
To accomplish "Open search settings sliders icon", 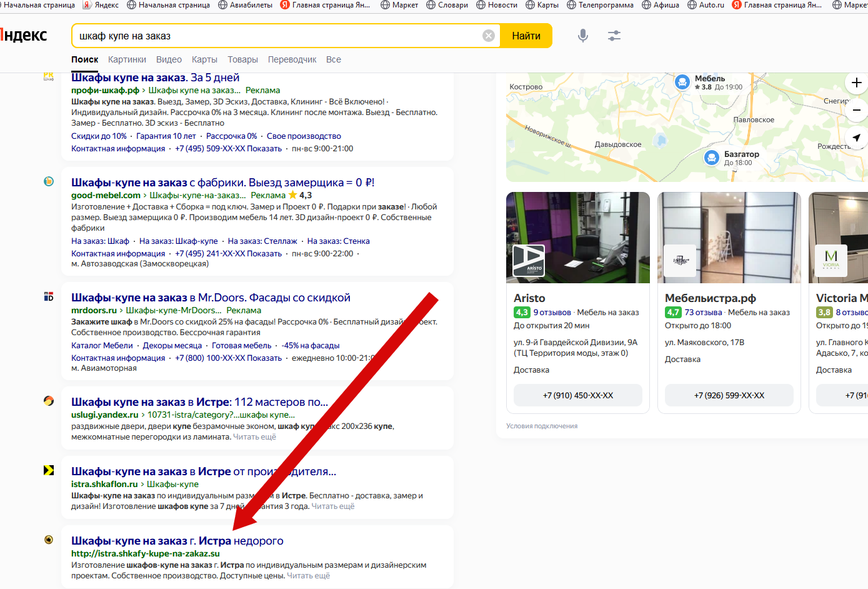I will 614,36.
